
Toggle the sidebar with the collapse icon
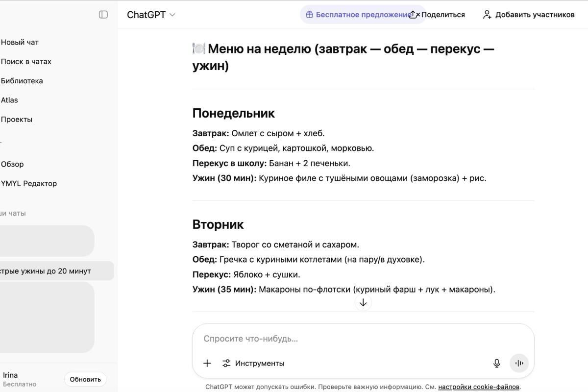click(x=103, y=15)
